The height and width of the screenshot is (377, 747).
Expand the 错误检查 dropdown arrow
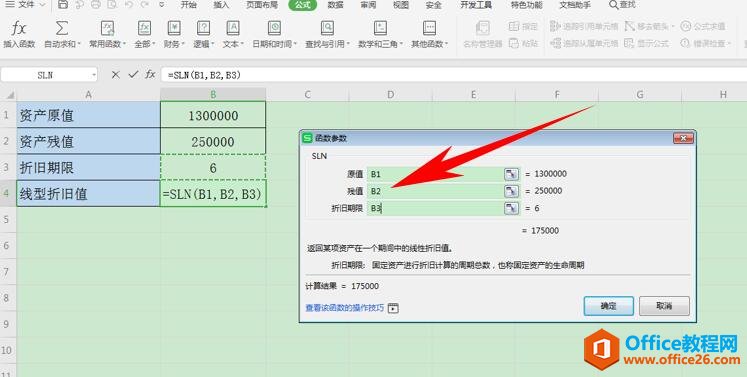(729, 43)
